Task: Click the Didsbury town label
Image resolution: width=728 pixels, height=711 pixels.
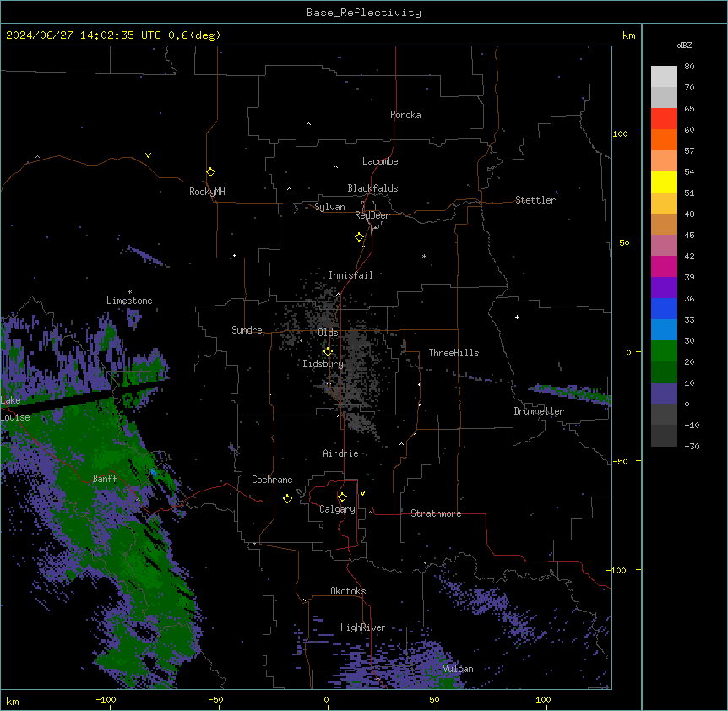Action: [323, 364]
